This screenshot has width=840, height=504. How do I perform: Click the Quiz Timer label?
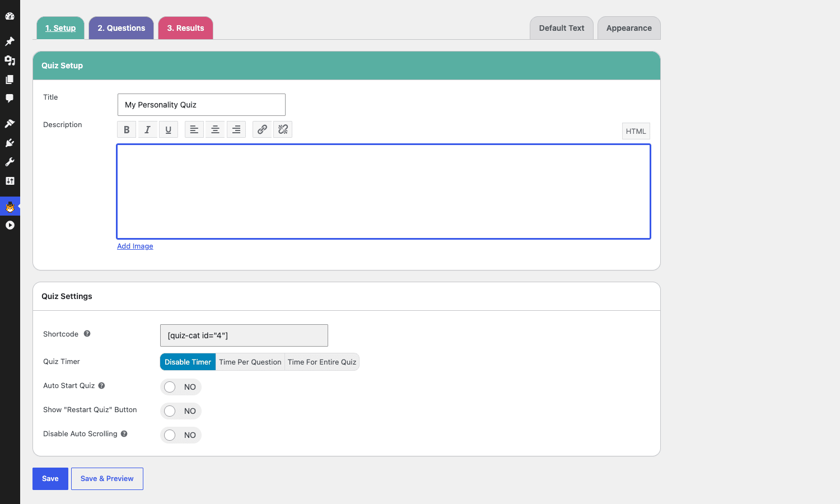tap(62, 362)
